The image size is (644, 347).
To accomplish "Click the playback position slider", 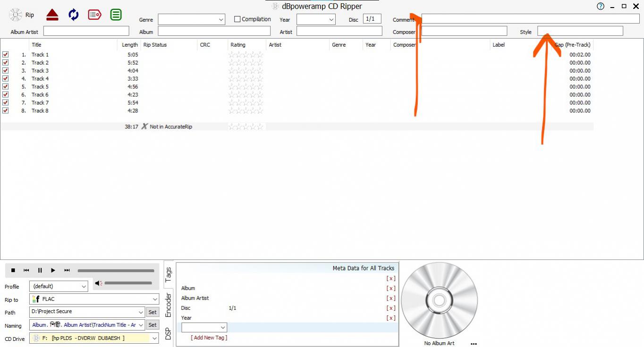I will pos(116,271).
